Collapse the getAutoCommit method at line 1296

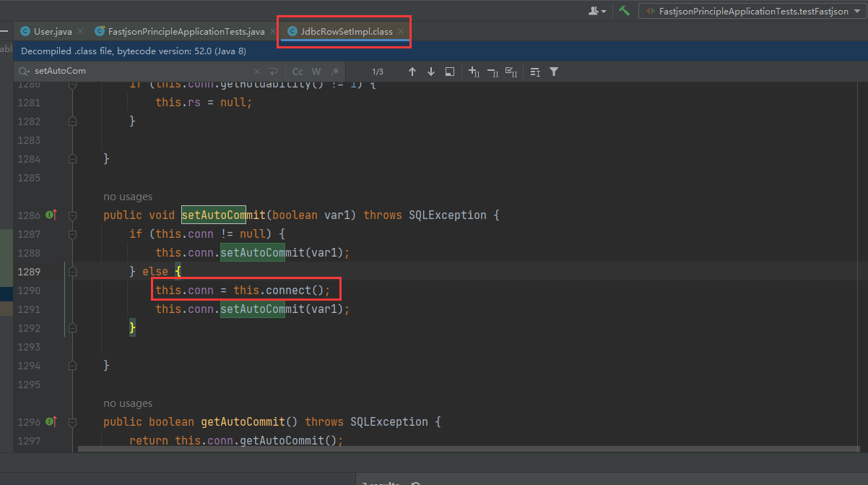tap(72, 422)
